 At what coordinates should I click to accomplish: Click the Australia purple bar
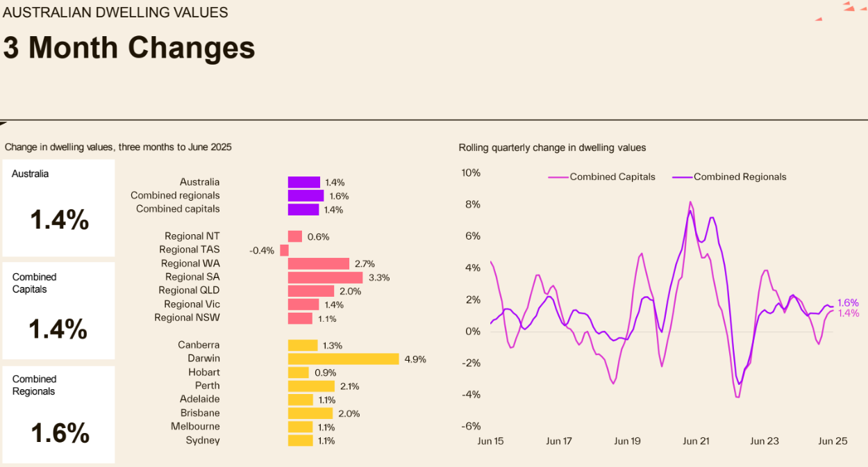(304, 182)
